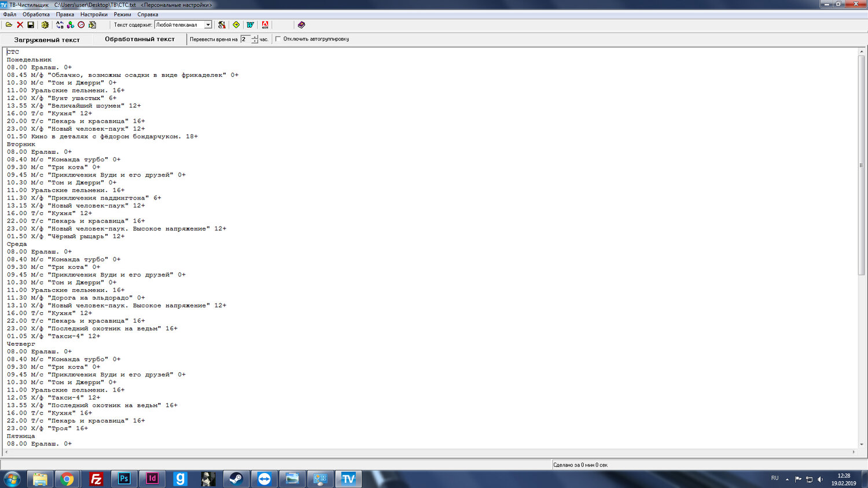Click the Windows Start button
868x488 pixels.
(x=12, y=479)
